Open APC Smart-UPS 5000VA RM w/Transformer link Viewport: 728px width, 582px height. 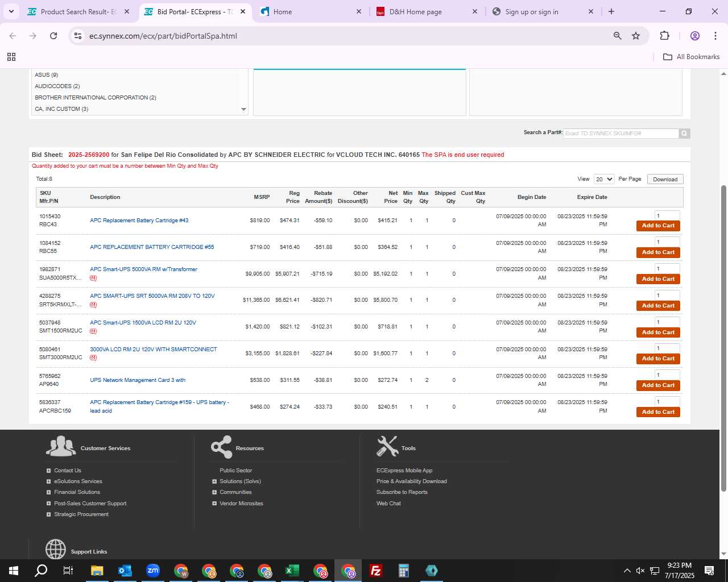(x=143, y=269)
